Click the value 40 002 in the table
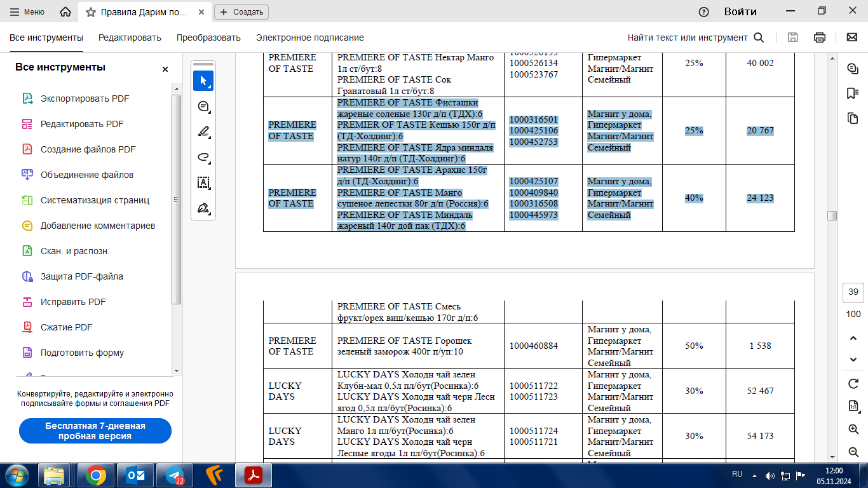The height and width of the screenshot is (488, 868). tap(761, 63)
